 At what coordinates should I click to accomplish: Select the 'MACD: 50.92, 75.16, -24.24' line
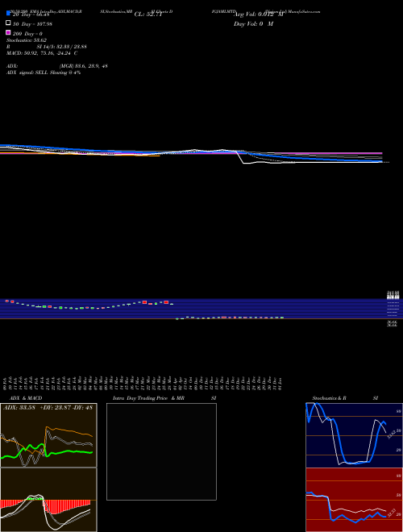point(42,53)
